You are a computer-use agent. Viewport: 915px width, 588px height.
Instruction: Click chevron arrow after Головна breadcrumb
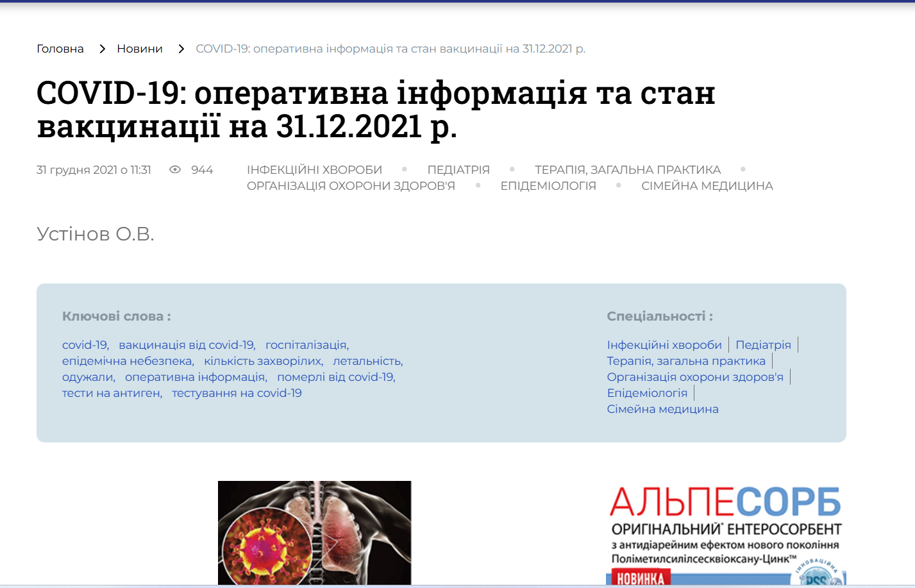click(x=102, y=49)
